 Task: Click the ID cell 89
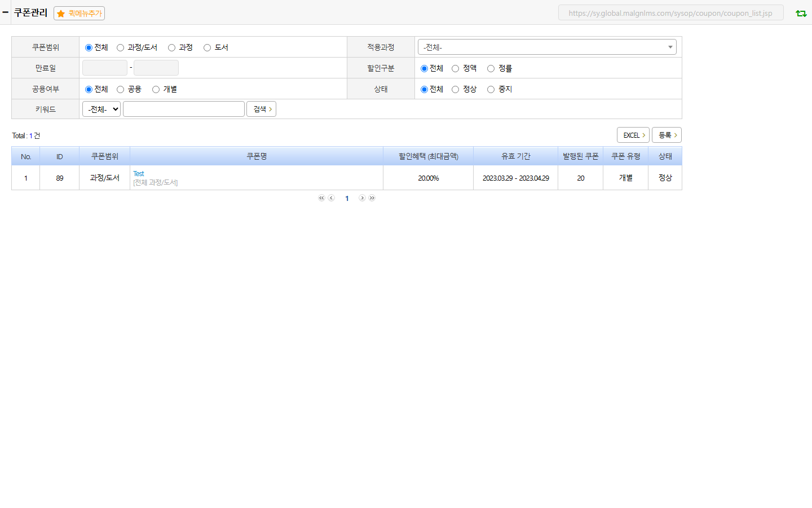(60, 178)
